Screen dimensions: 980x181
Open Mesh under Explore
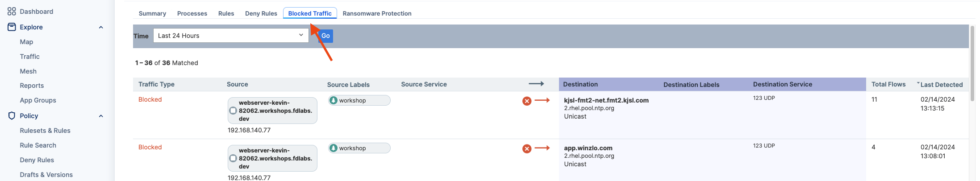click(x=28, y=71)
